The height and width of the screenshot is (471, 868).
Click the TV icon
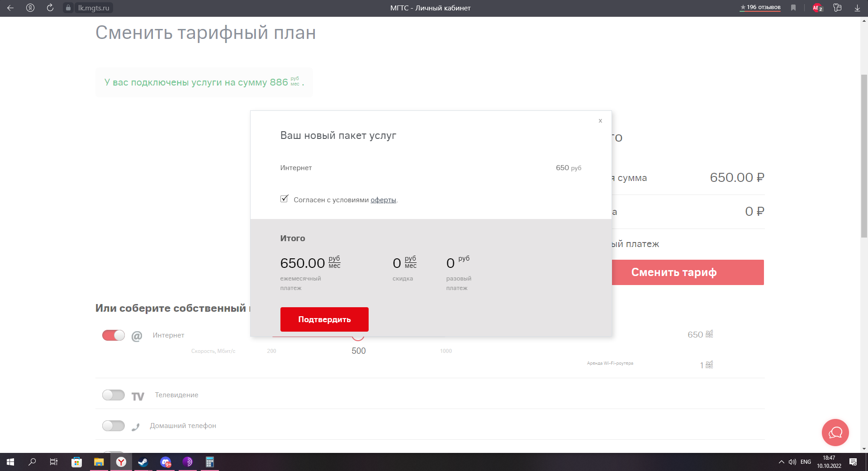[x=138, y=396]
